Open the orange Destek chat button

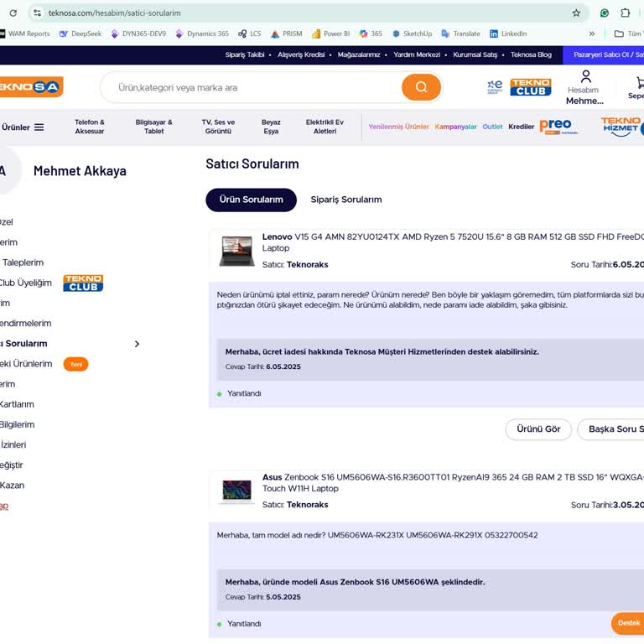click(x=627, y=623)
